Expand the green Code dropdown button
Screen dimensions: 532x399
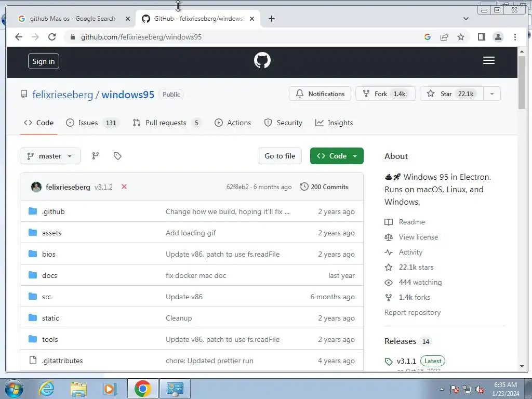coord(337,156)
